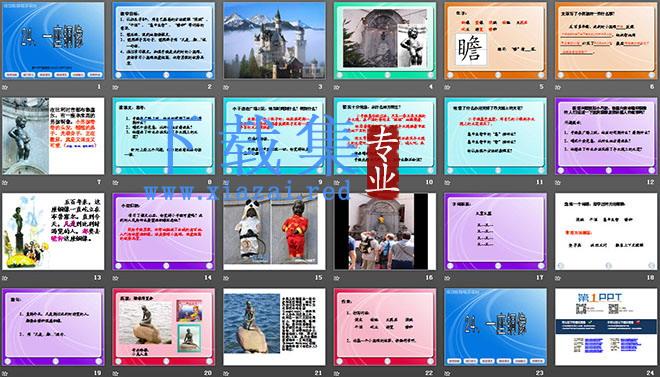The image size is (660, 377).
Task: Preview animation via star icon under slide 7
Action: (x=5, y=183)
